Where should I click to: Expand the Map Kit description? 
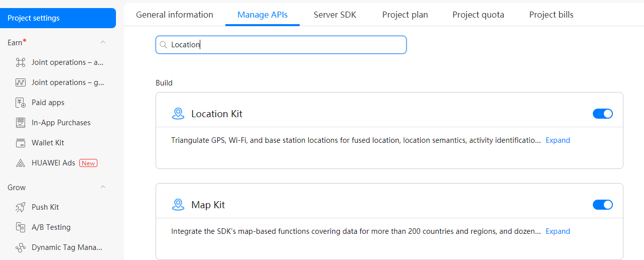(x=558, y=231)
